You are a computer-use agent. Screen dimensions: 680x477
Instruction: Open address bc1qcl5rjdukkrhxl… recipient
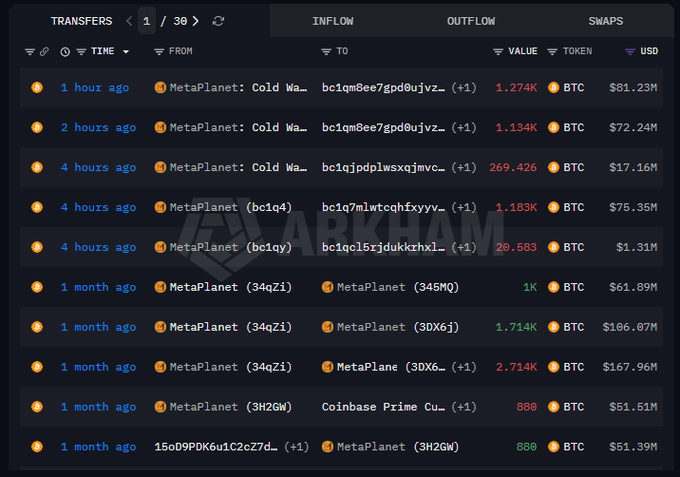pyautogui.click(x=383, y=247)
